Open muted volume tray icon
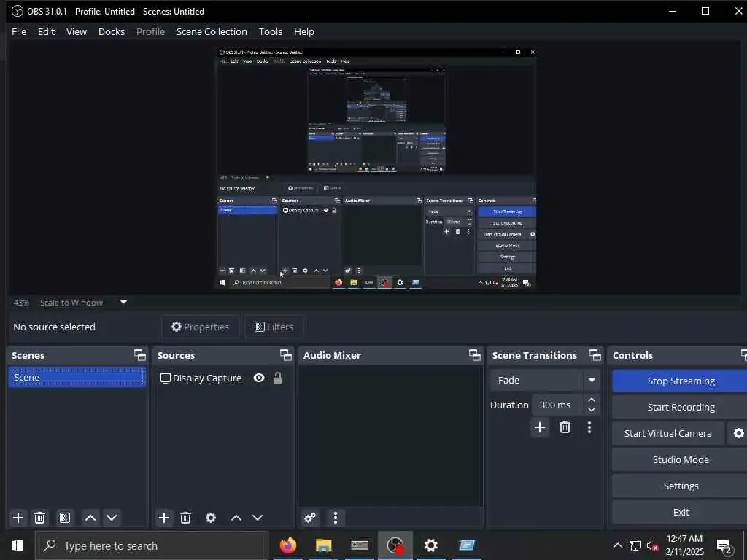The height and width of the screenshot is (560, 747). (653, 545)
